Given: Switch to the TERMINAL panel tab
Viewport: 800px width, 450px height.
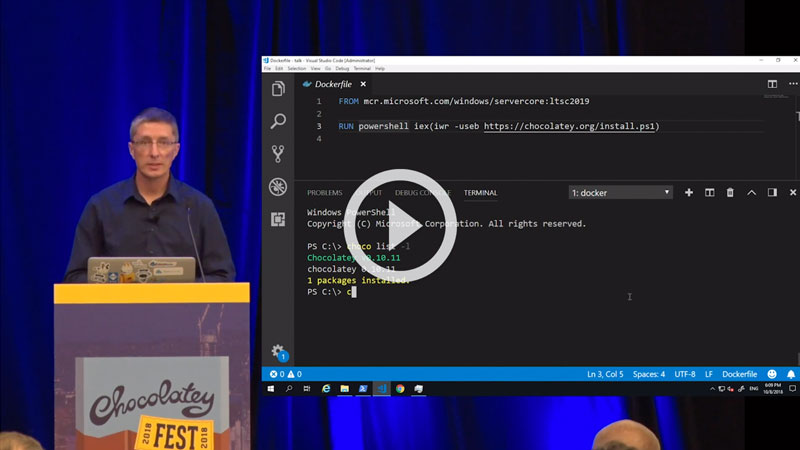Looking at the screenshot, I should click(x=480, y=193).
